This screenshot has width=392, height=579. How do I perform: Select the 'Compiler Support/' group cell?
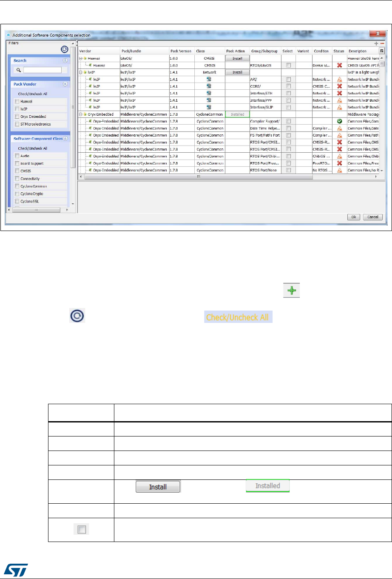[x=265, y=121]
